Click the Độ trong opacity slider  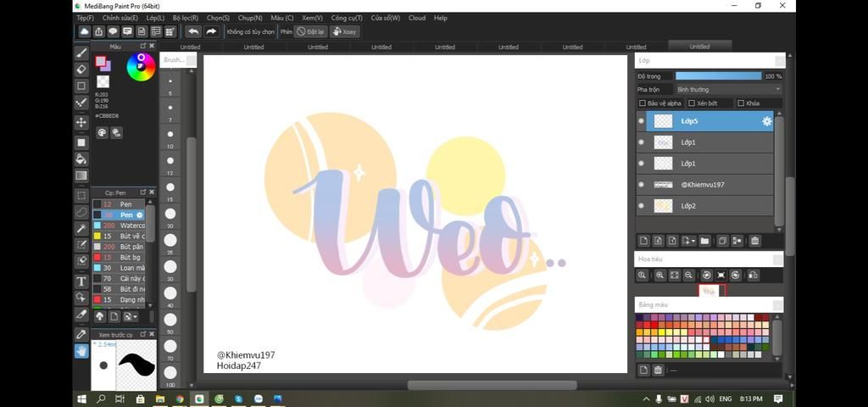pos(719,75)
